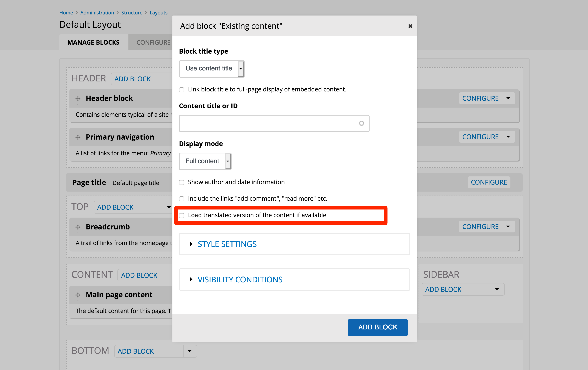The image size is (588, 370).
Task: Expand the Style Settings section
Action: pyautogui.click(x=227, y=244)
